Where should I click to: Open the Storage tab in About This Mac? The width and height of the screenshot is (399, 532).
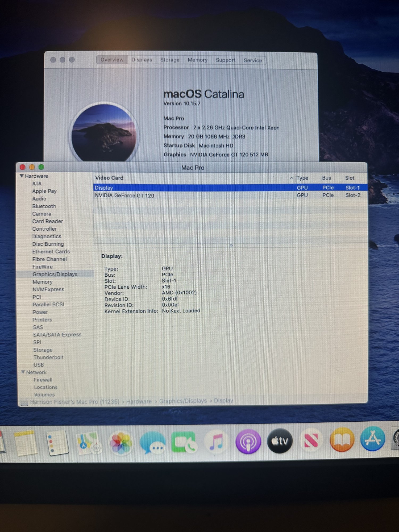click(x=170, y=60)
